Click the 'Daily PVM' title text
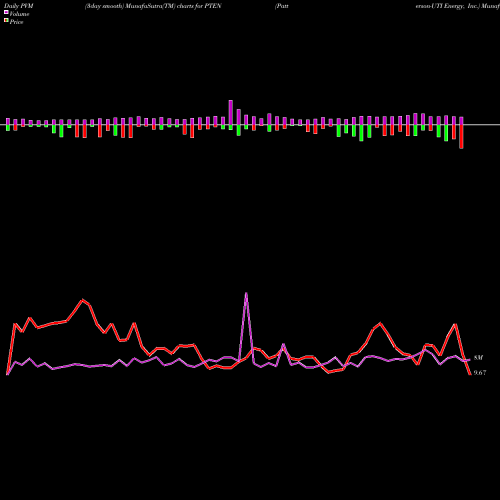Viewport: 500px width, 500px height. click(x=19, y=6)
